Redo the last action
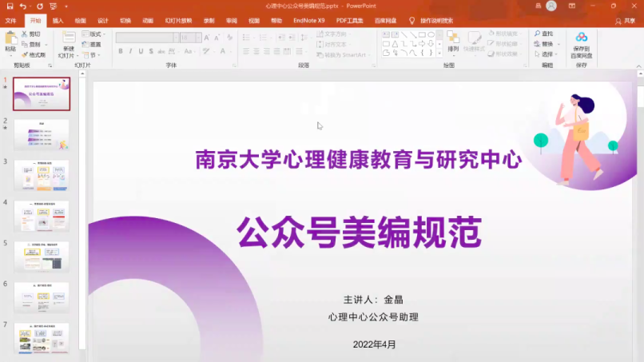The height and width of the screenshot is (362, 644). tap(39, 6)
